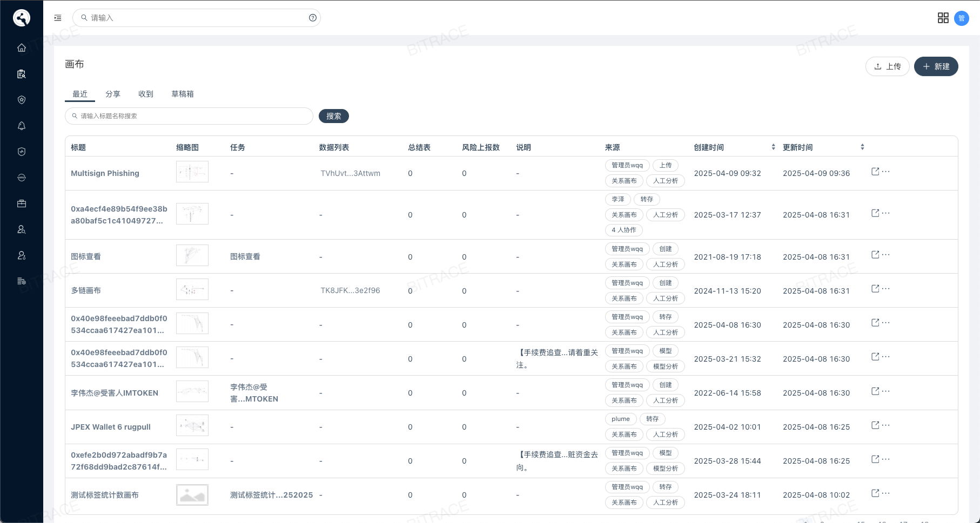
Task: Open share icon for 测试标签统计数画布 row
Action: (875, 493)
